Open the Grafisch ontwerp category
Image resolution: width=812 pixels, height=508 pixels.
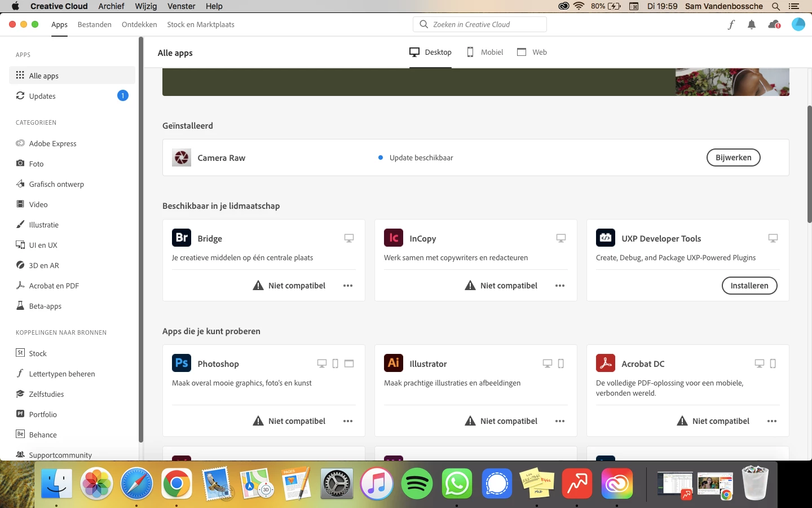point(72,184)
